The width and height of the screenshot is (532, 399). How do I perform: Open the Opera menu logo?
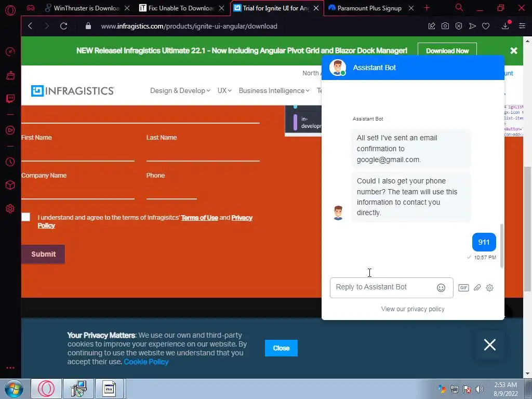coord(10,10)
